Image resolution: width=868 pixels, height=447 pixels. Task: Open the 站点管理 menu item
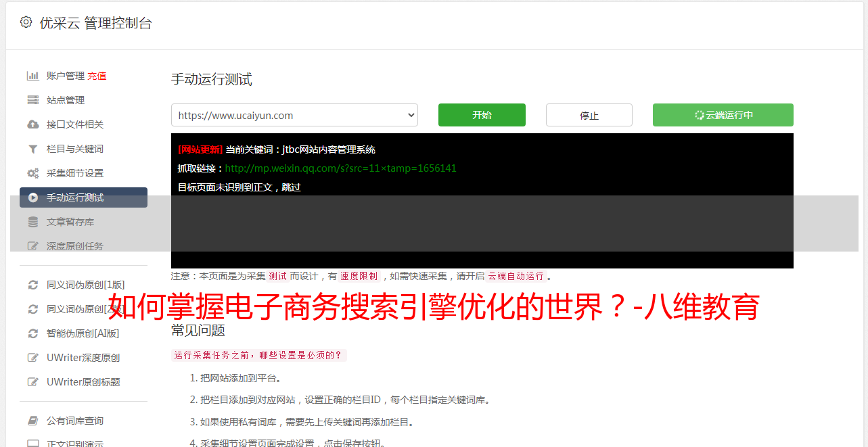[65, 100]
